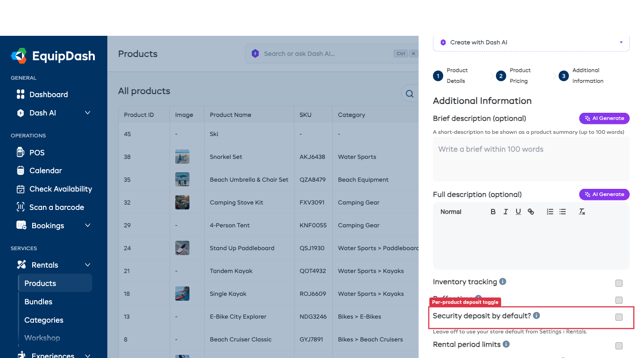Click info icon next to Rental period limits
Viewport: 644px width, 358px height.
pos(506,344)
